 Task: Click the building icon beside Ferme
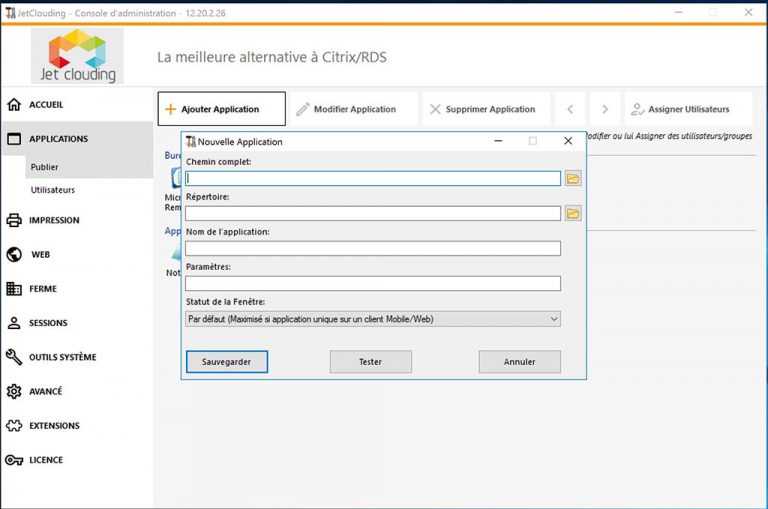[x=14, y=289]
